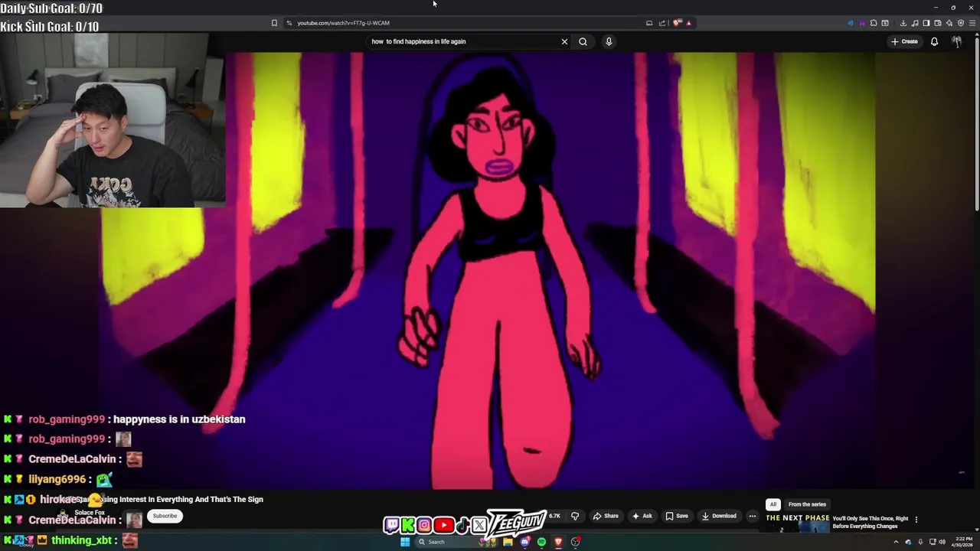Select the browser address bar URL
This screenshot has width=980, height=551.
[343, 23]
